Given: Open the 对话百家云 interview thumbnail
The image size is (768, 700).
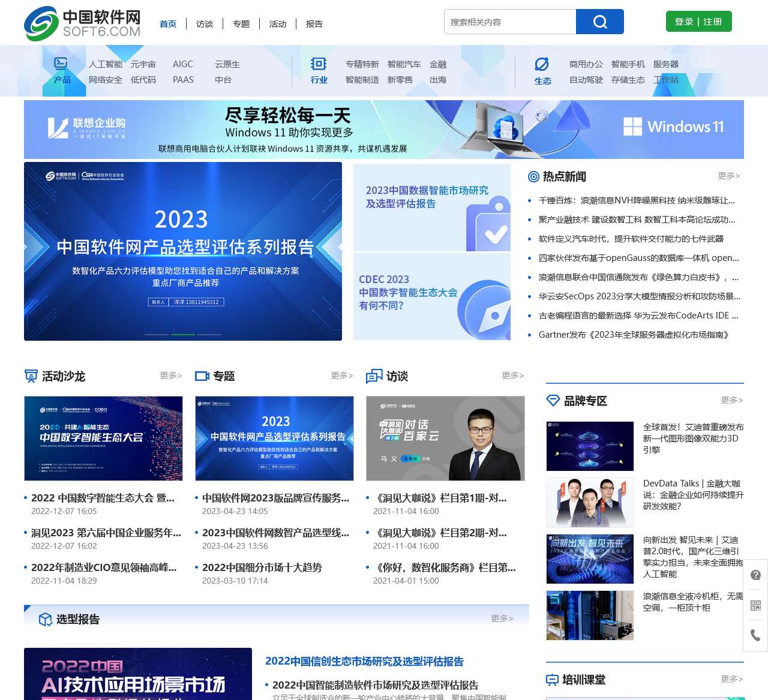Looking at the screenshot, I should pos(445,438).
